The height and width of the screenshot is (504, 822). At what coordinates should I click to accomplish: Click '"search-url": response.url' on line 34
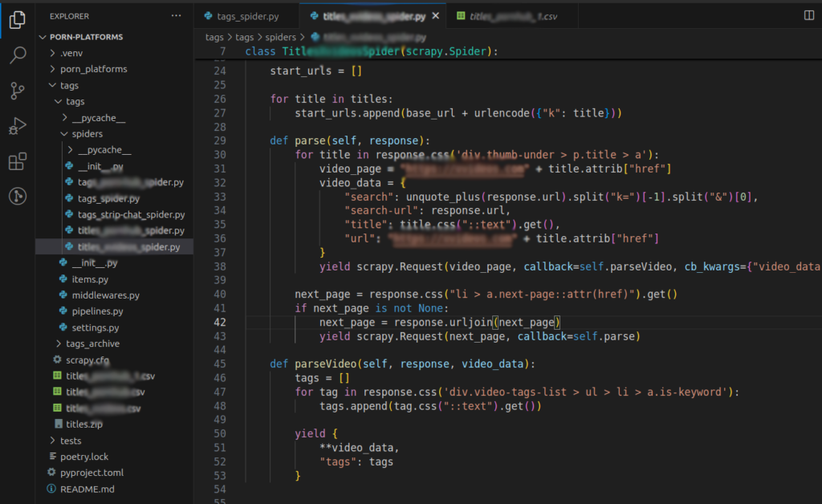point(427,210)
